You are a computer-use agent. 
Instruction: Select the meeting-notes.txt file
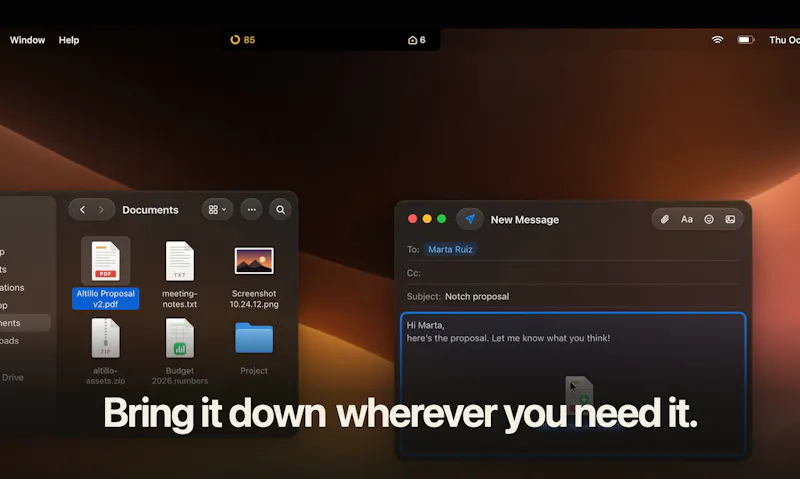click(x=180, y=274)
